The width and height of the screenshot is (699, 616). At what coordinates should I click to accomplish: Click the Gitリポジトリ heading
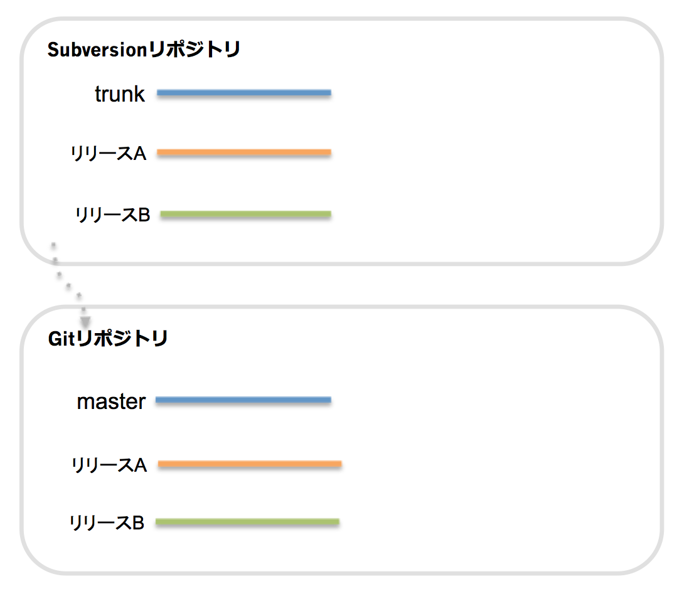[x=107, y=338]
